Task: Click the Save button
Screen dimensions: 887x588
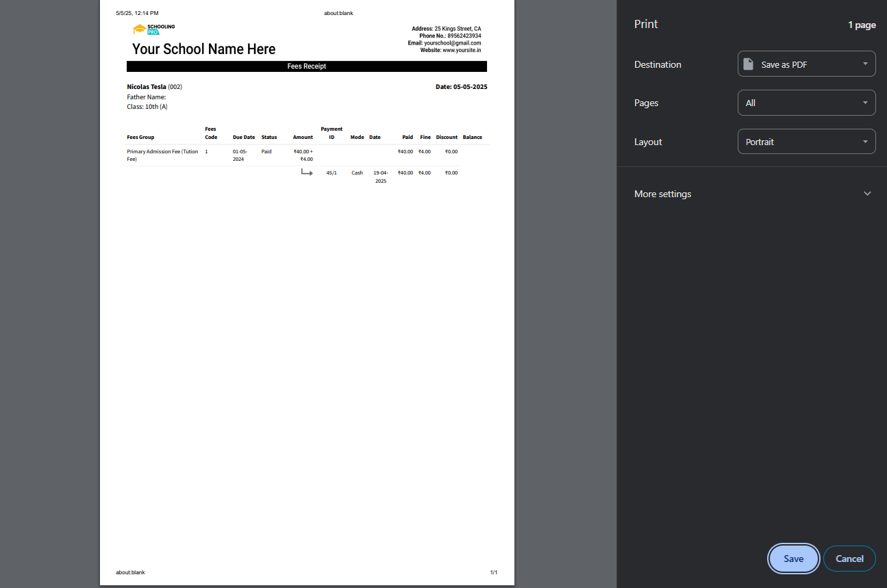Action: point(793,559)
